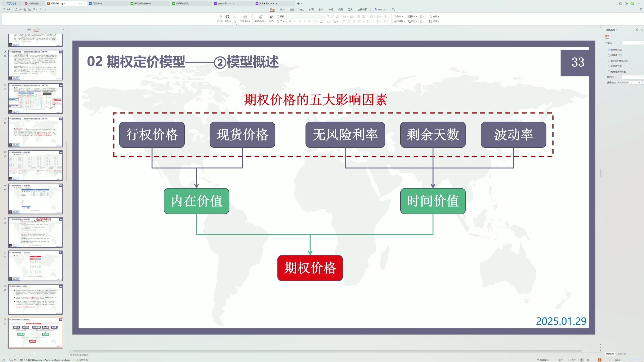Open reading view from status bar
Viewport: 644px width, 362px height.
click(x=593, y=360)
